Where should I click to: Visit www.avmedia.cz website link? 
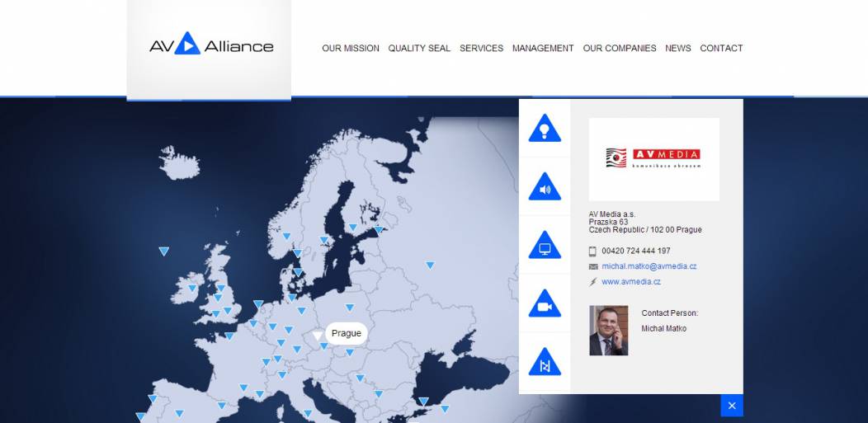click(631, 282)
